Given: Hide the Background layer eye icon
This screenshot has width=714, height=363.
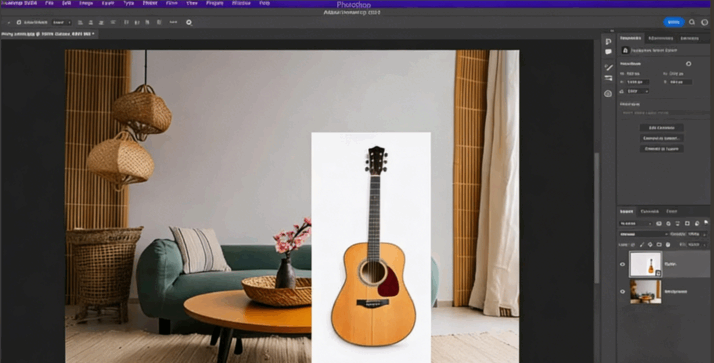Looking at the screenshot, I should [622, 291].
